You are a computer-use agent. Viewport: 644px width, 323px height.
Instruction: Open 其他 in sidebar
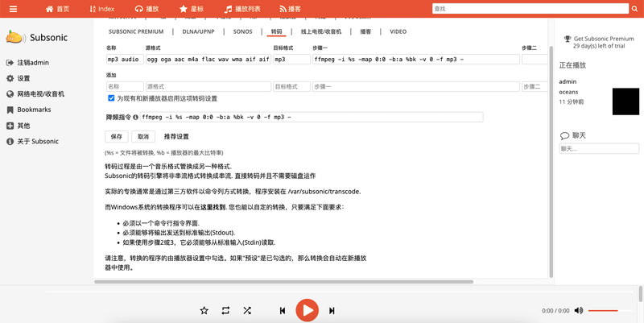pos(18,126)
